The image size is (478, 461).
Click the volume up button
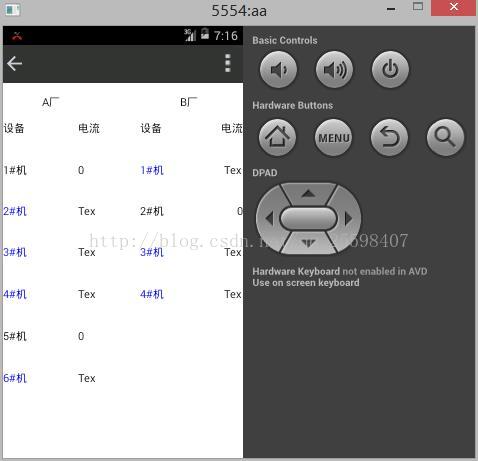[334, 70]
